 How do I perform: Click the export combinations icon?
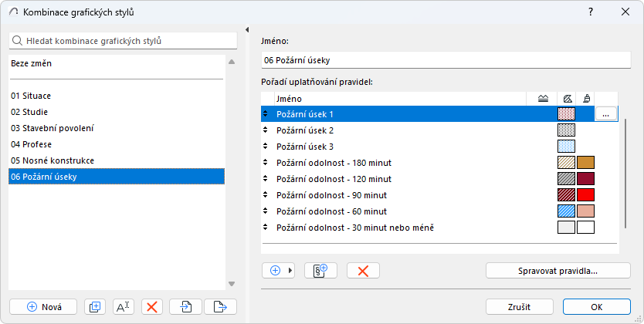220,306
